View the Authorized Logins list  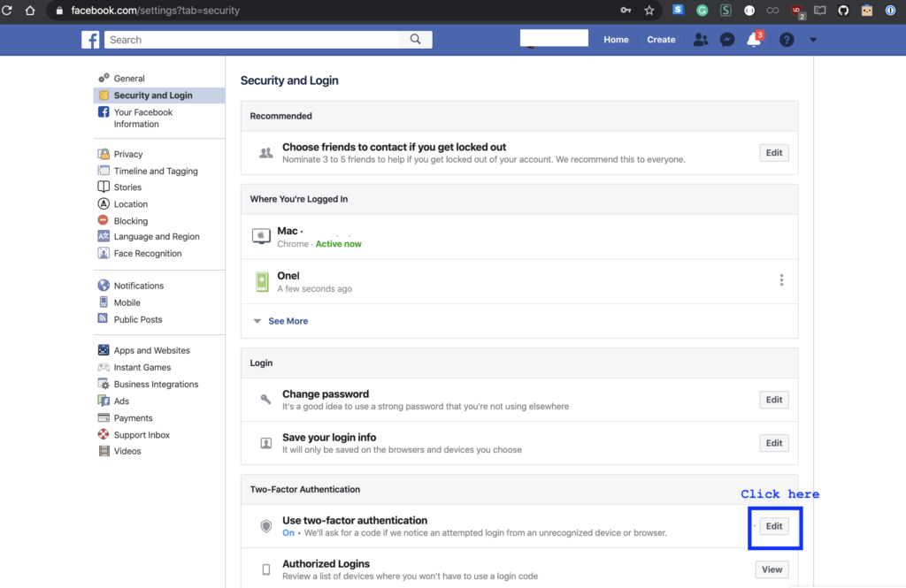[772, 569]
